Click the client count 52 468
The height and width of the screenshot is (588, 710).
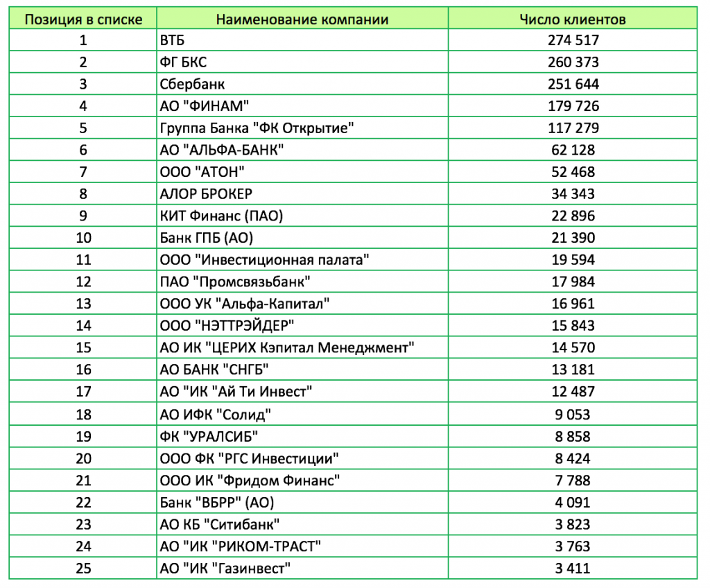click(573, 172)
